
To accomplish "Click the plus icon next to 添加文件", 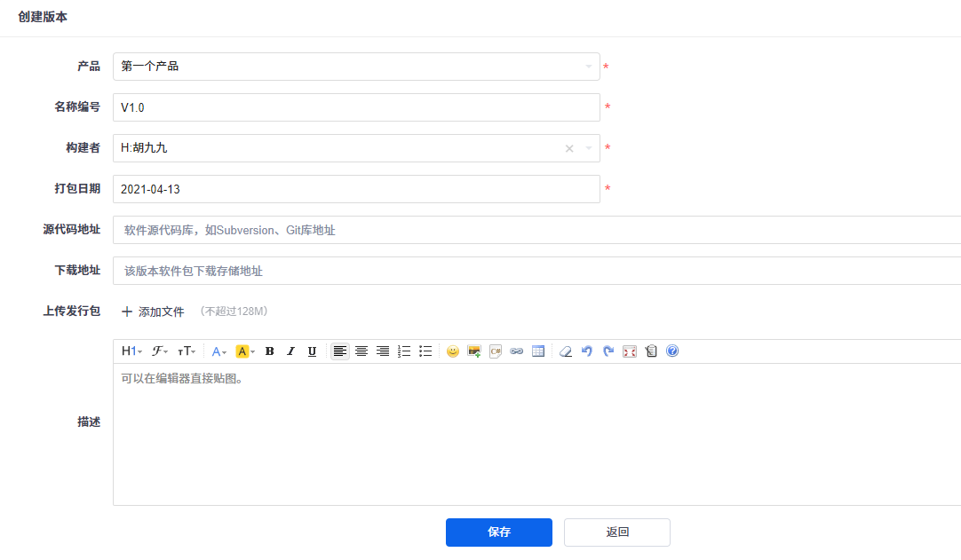I will [127, 312].
